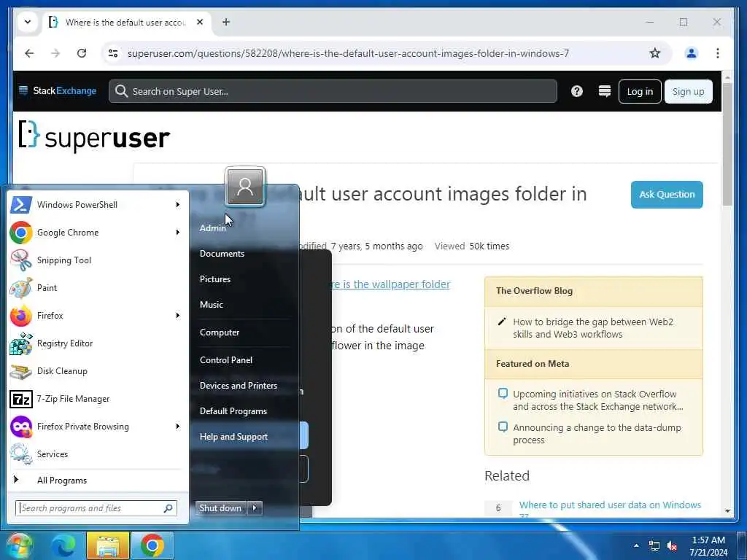Click the Ask Question button

coord(667,194)
